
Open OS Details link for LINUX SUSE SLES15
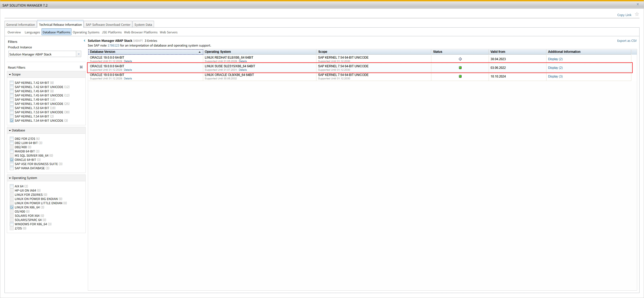tap(243, 70)
